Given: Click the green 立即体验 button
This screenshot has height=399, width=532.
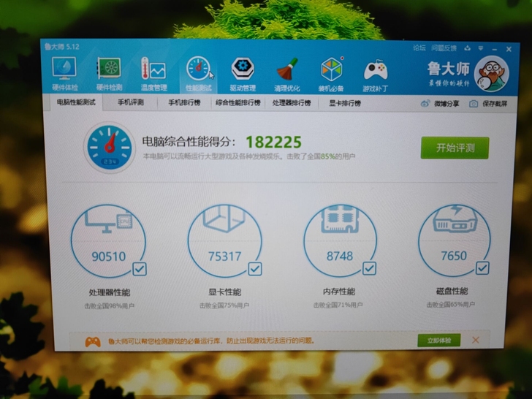Looking at the screenshot, I should (x=439, y=341).
